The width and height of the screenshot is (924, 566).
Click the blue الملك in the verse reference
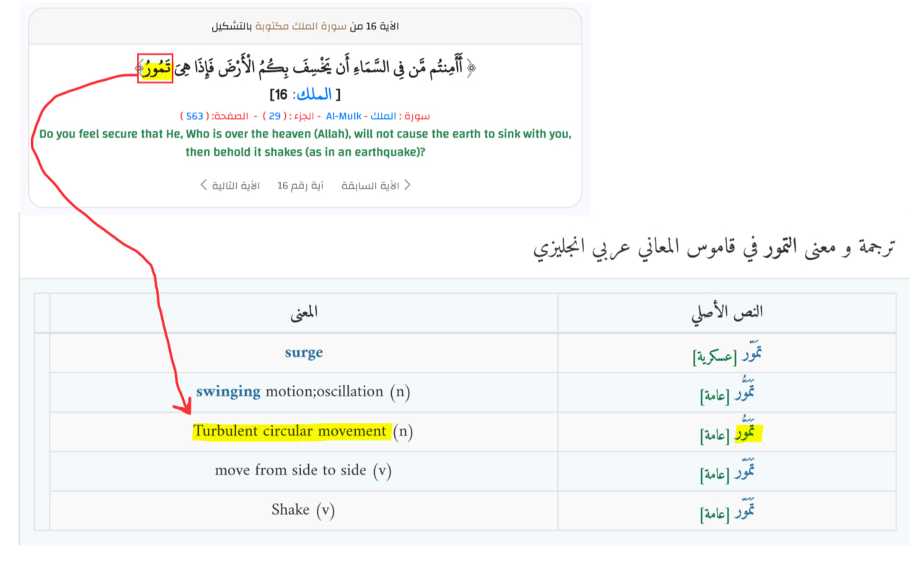click(x=314, y=95)
